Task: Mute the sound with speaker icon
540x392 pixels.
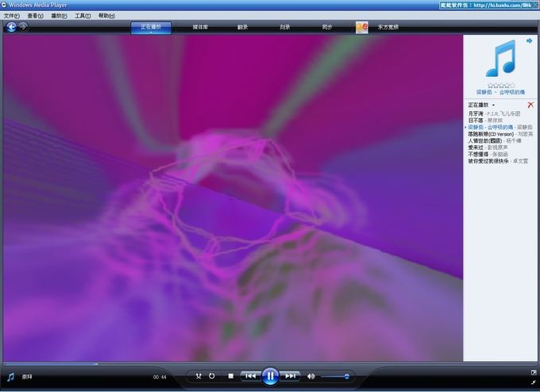Action: (311, 376)
